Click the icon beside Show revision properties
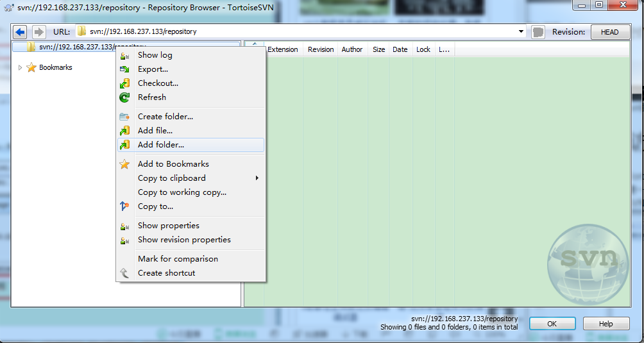Image resolution: width=644 pixels, height=343 pixels. pyautogui.click(x=124, y=240)
